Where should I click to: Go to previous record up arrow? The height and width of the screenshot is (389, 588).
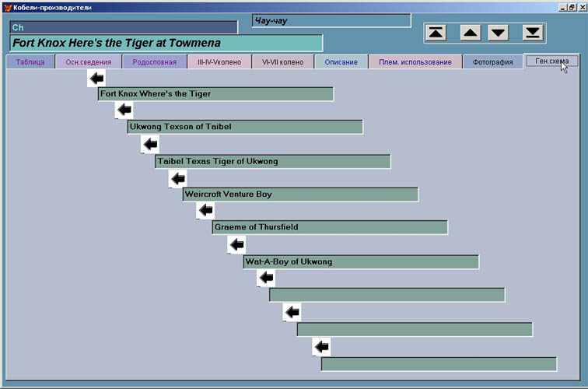pos(471,33)
